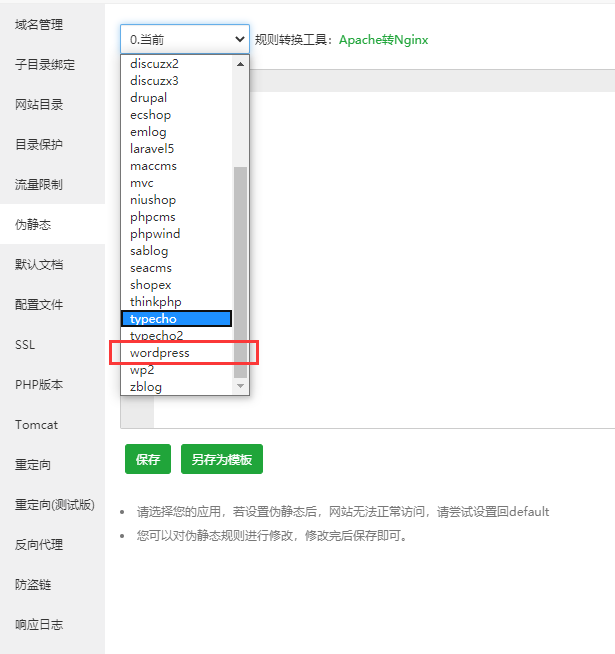This screenshot has width=615, height=654.
Task: Open the 反向代理 sidebar tab
Action: 53,545
